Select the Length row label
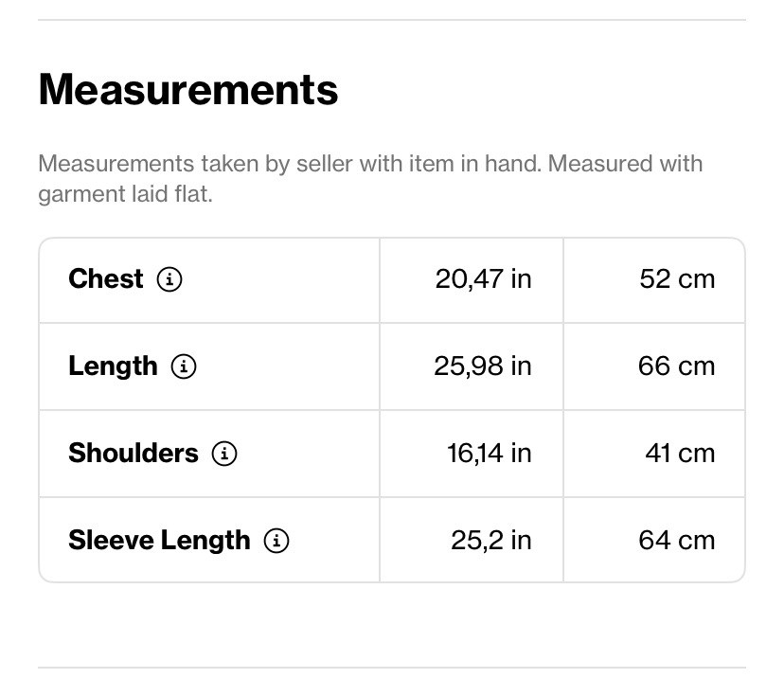Image resolution: width=784 pixels, height=696 pixels. click(x=113, y=366)
